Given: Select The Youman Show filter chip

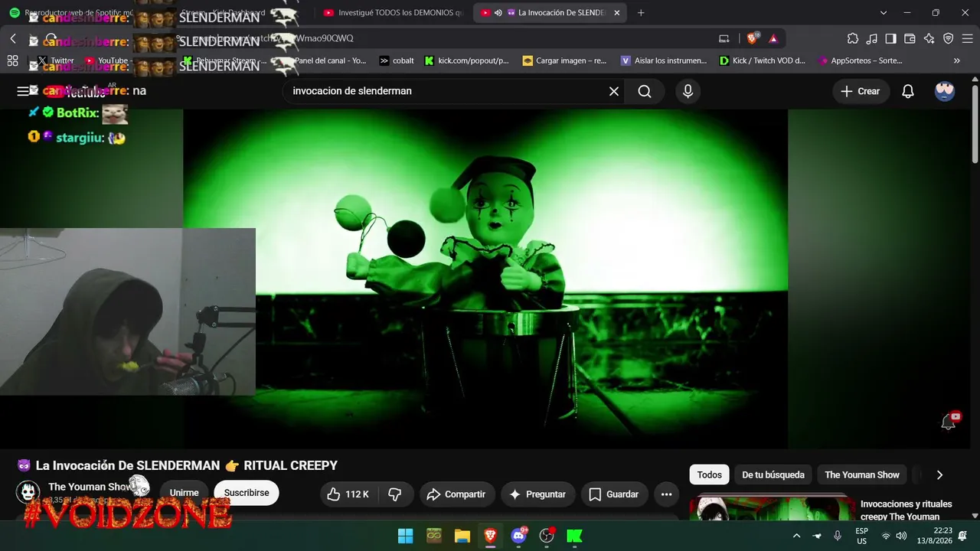Looking at the screenshot, I should 862,474.
